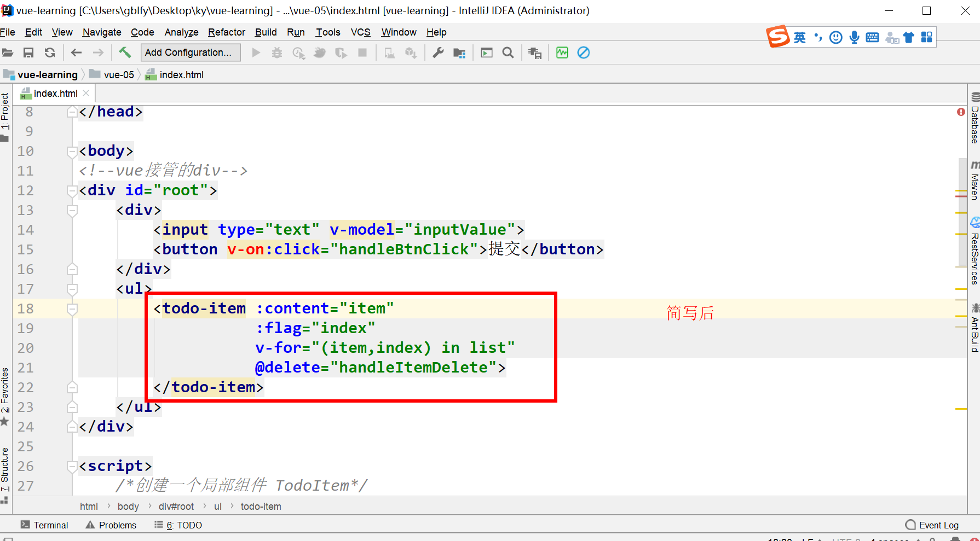
Task: Collapse the head tag fold on line 8
Action: [x=72, y=112]
